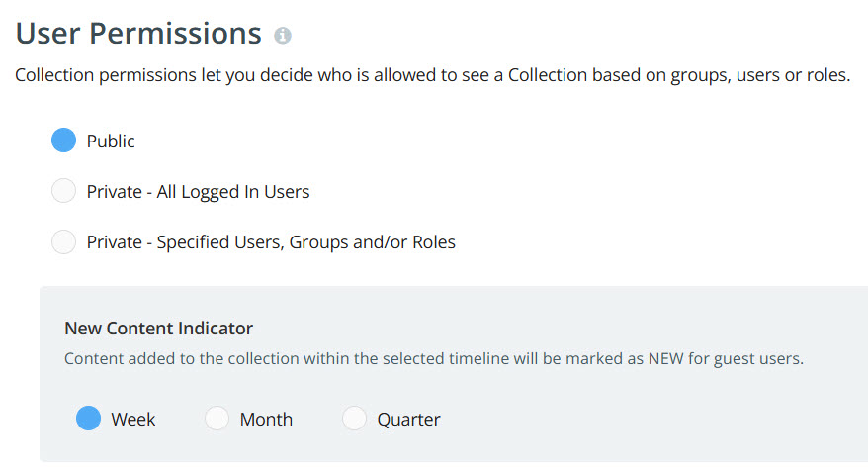
Task: Select the Week radio button
Action: tap(89, 419)
